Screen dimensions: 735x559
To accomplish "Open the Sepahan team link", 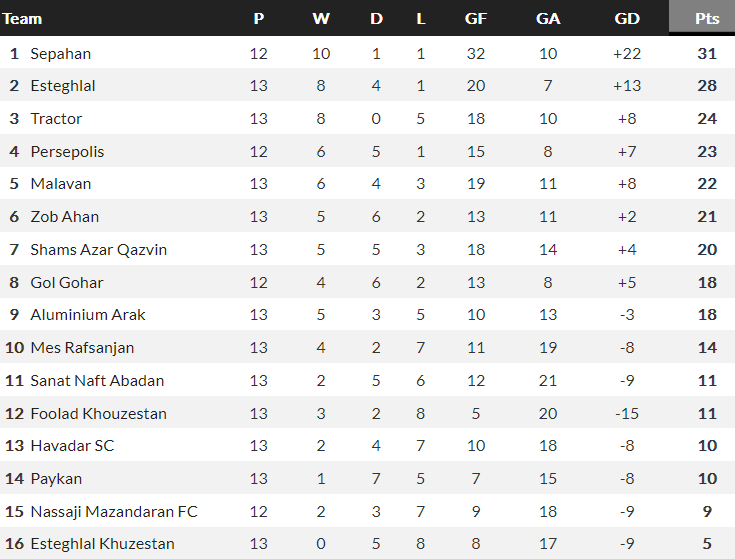I will [60, 53].
